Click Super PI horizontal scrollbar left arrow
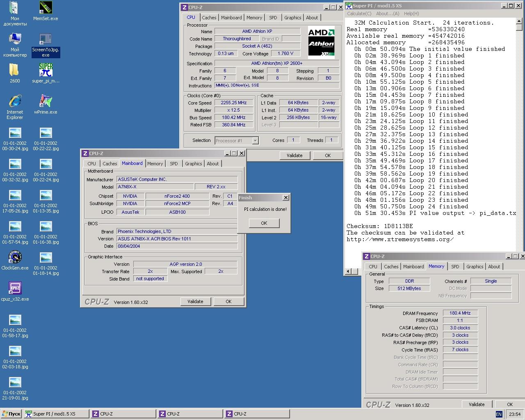The width and height of the screenshot is (525, 420). tap(348, 271)
